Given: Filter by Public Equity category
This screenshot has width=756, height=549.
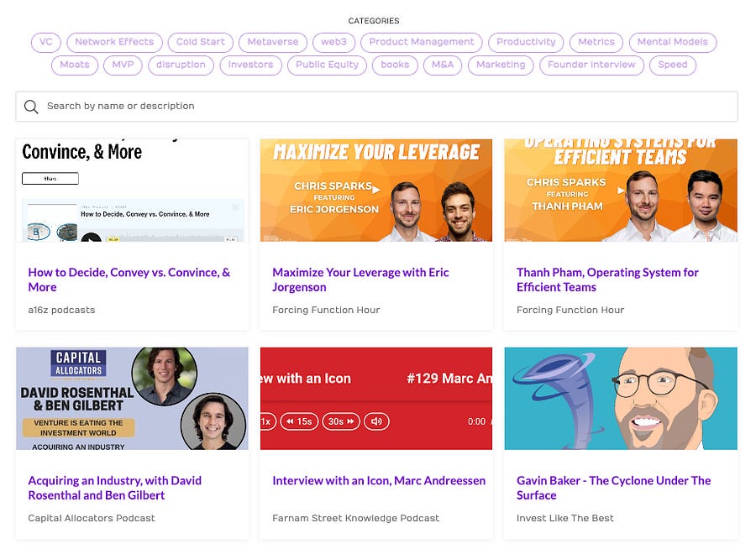Looking at the screenshot, I should point(327,65).
